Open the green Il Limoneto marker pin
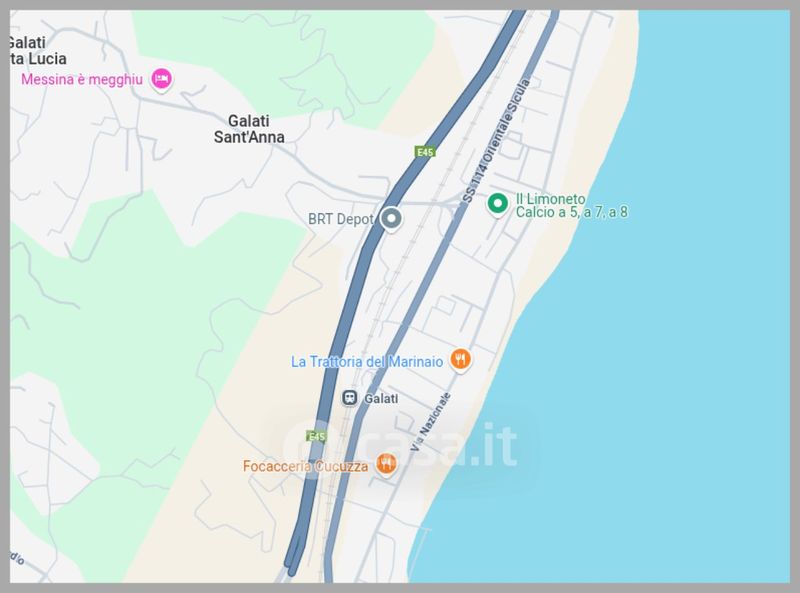 coord(497,204)
